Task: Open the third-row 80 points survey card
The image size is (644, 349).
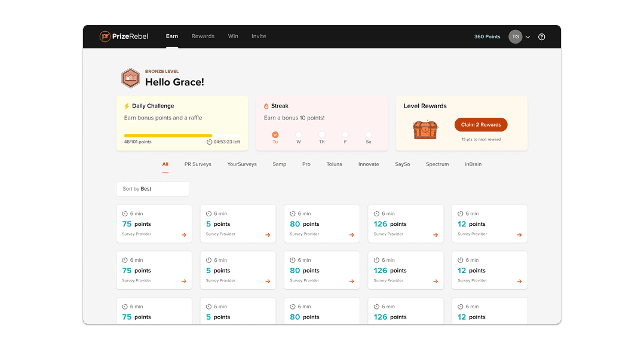Action: tap(322, 311)
